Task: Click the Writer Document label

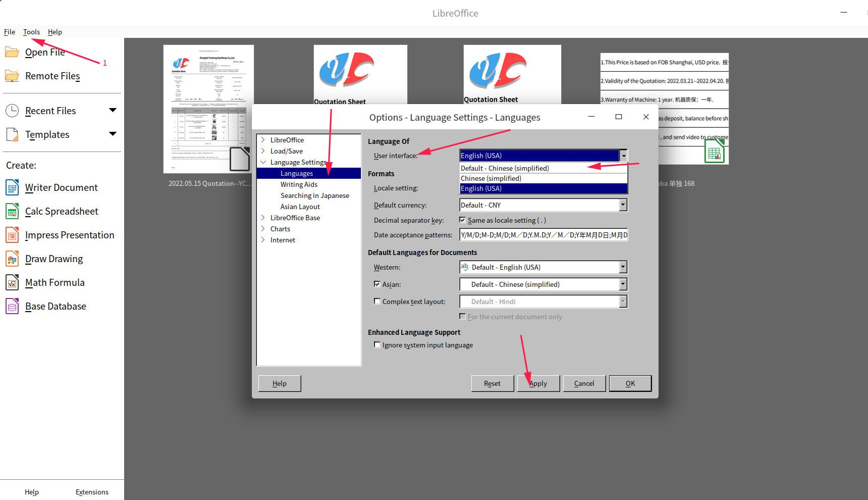Action: tap(62, 187)
